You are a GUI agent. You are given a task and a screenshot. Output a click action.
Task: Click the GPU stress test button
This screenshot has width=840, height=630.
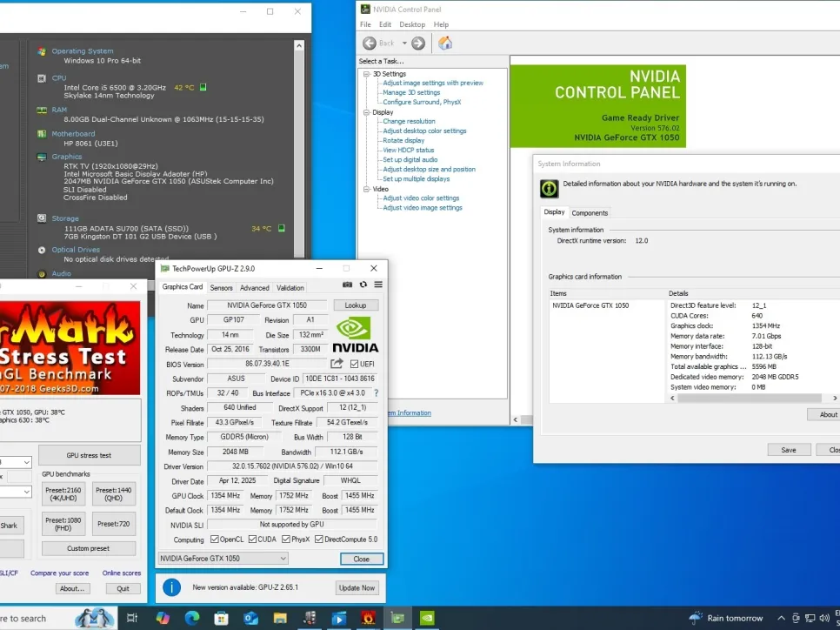pos(89,455)
